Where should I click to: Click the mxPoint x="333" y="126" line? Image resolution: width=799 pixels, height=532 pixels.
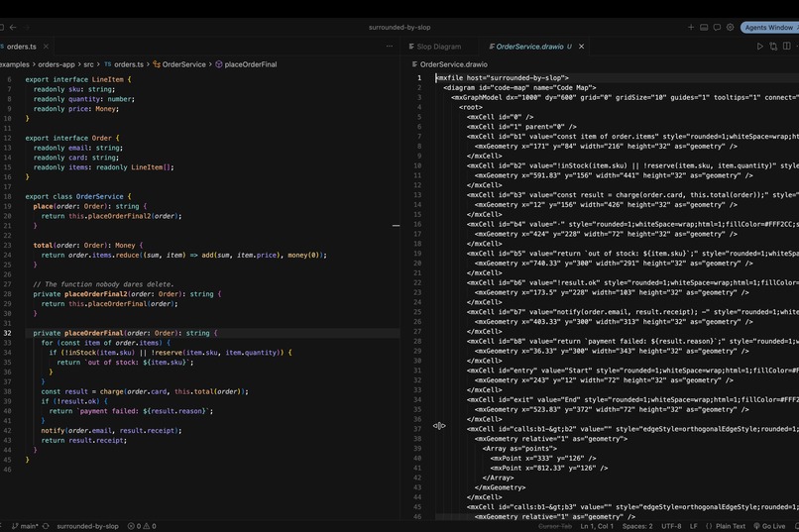coord(543,459)
